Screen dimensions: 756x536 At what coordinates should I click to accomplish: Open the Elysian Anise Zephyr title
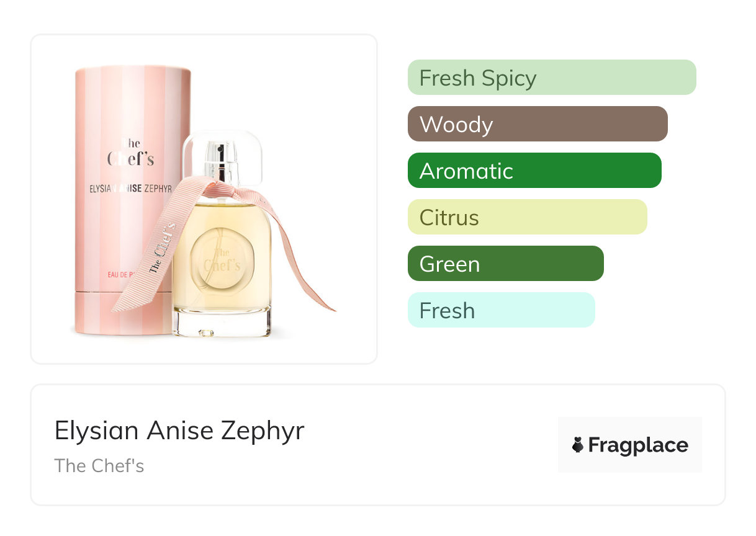tap(179, 431)
